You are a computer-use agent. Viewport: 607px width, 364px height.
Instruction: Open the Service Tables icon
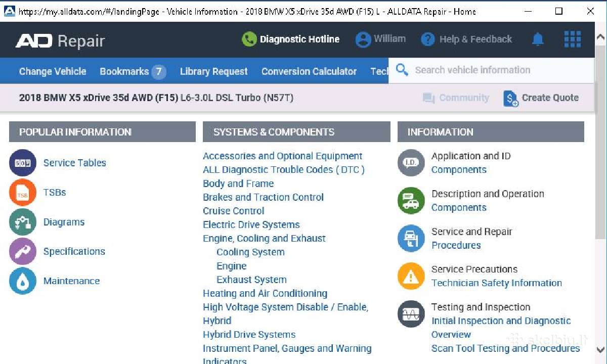(x=23, y=163)
